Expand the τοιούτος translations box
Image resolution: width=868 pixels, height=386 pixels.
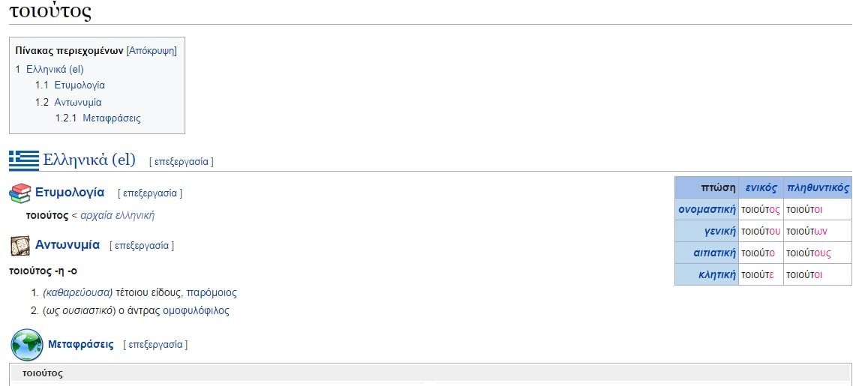pyautogui.click(x=430, y=373)
